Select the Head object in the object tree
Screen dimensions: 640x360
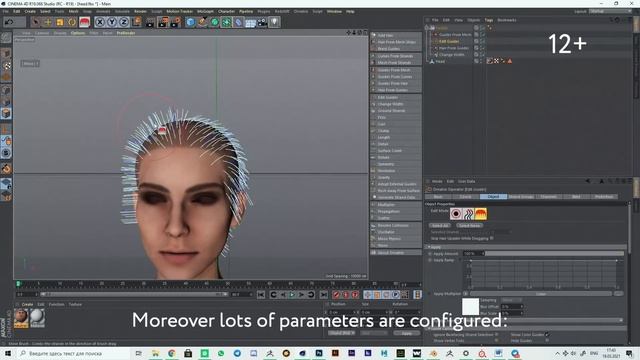click(440, 61)
